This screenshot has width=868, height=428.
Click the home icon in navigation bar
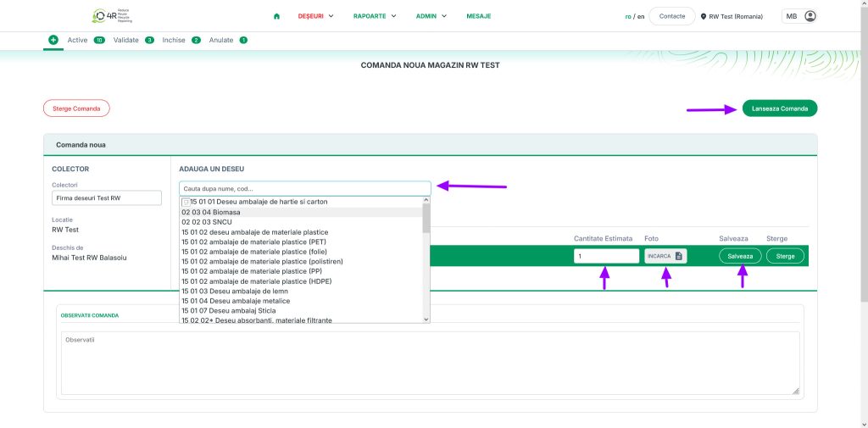point(276,16)
